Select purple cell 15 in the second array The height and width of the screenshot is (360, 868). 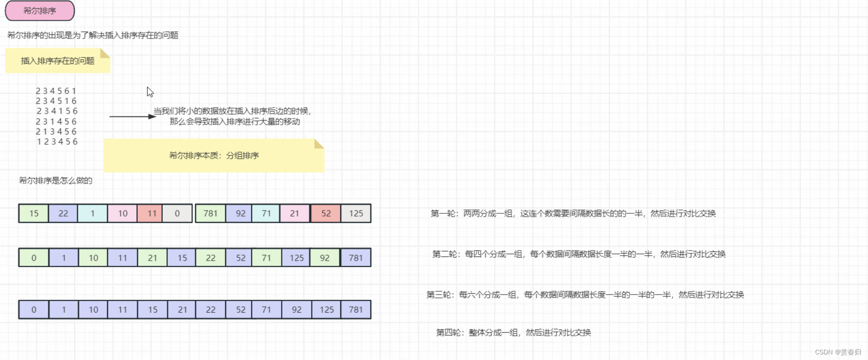pyautogui.click(x=182, y=258)
